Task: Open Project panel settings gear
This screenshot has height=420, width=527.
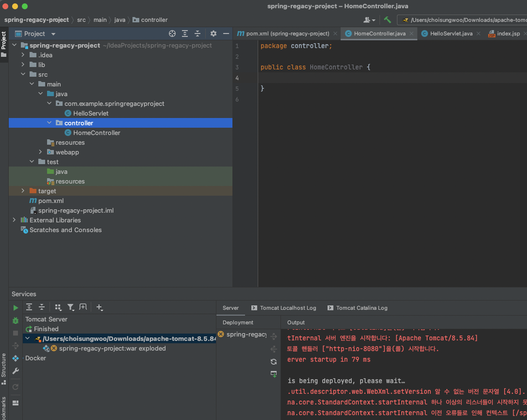Action: [x=214, y=34]
